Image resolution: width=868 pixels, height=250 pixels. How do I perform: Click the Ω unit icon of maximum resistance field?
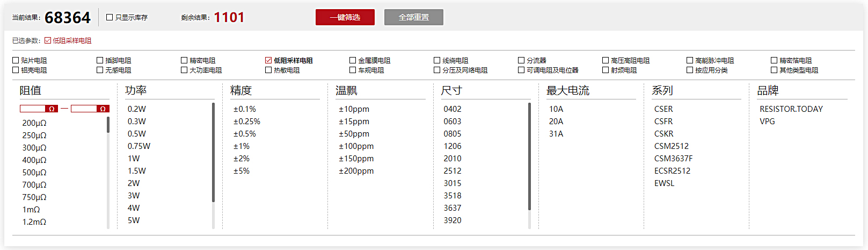[x=103, y=109]
